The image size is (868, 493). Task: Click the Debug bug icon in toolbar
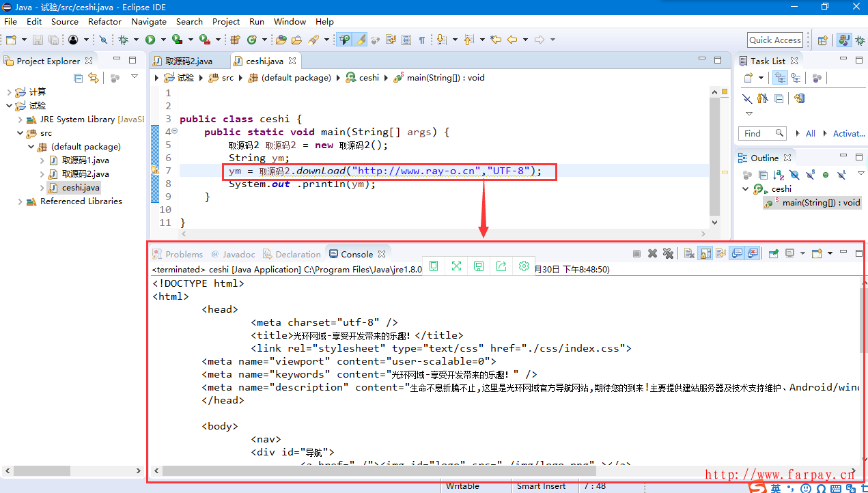(x=123, y=40)
